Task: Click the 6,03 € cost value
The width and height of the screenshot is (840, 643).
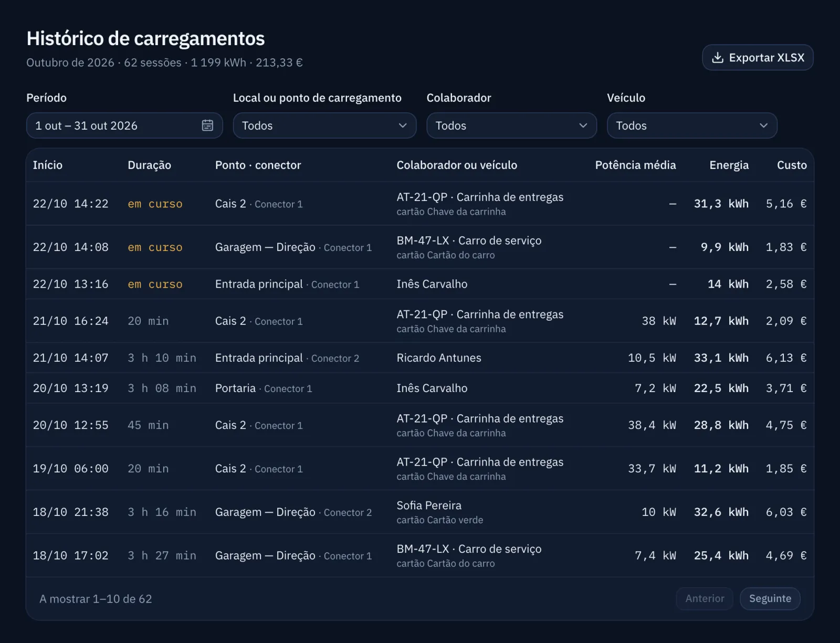Action: 786,512
